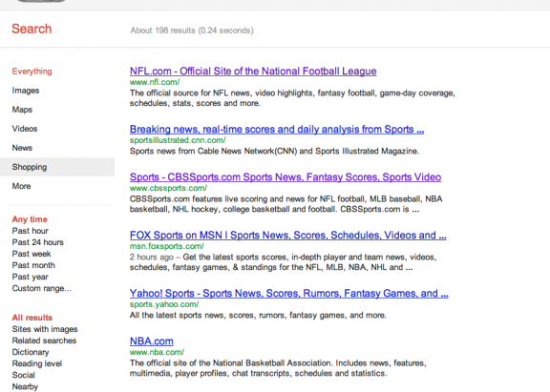
Task: Open the NFL.com Official Site result
Action: [253, 72]
